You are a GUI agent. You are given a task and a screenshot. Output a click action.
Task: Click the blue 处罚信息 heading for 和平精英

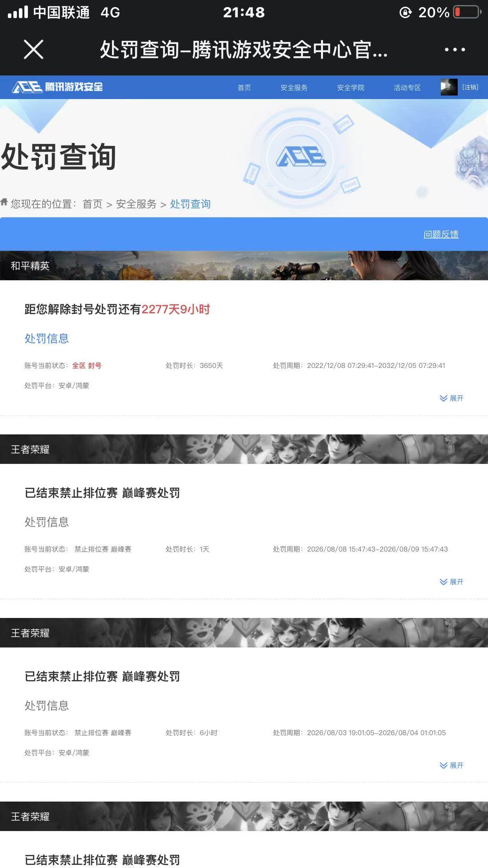[x=47, y=338]
